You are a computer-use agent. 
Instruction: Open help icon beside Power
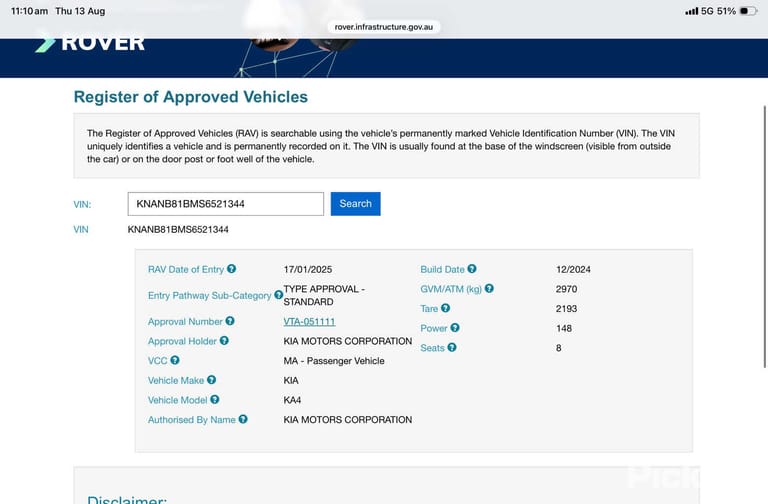[455, 328]
